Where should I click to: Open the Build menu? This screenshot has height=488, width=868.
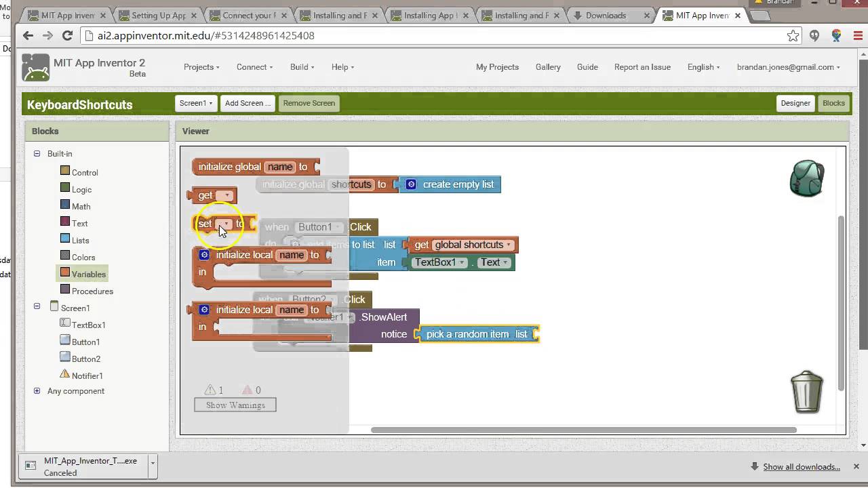coord(302,67)
